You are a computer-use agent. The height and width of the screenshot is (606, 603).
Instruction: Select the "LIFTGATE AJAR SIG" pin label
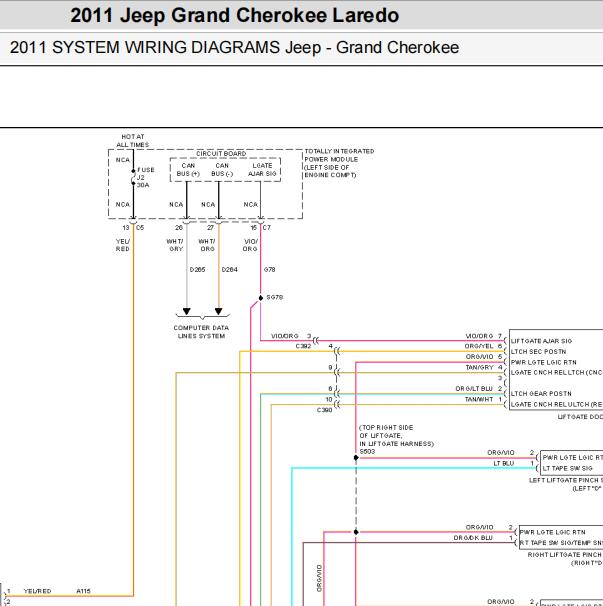(x=541, y=341)
